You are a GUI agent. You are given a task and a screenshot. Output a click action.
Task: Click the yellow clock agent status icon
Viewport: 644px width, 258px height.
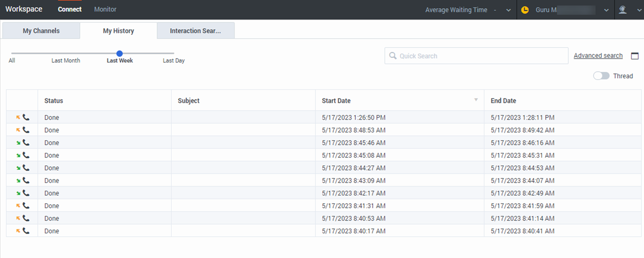pos(525,10)
